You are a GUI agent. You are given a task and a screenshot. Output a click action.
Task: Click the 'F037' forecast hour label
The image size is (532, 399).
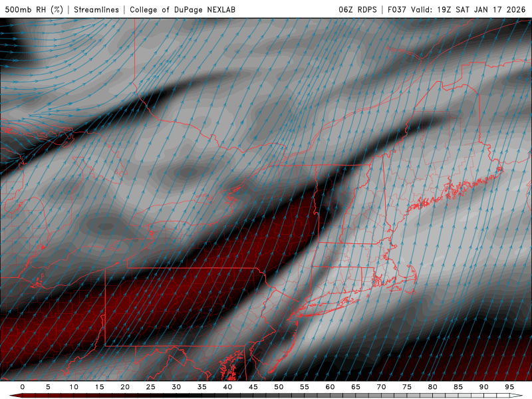tap(396, 9)
